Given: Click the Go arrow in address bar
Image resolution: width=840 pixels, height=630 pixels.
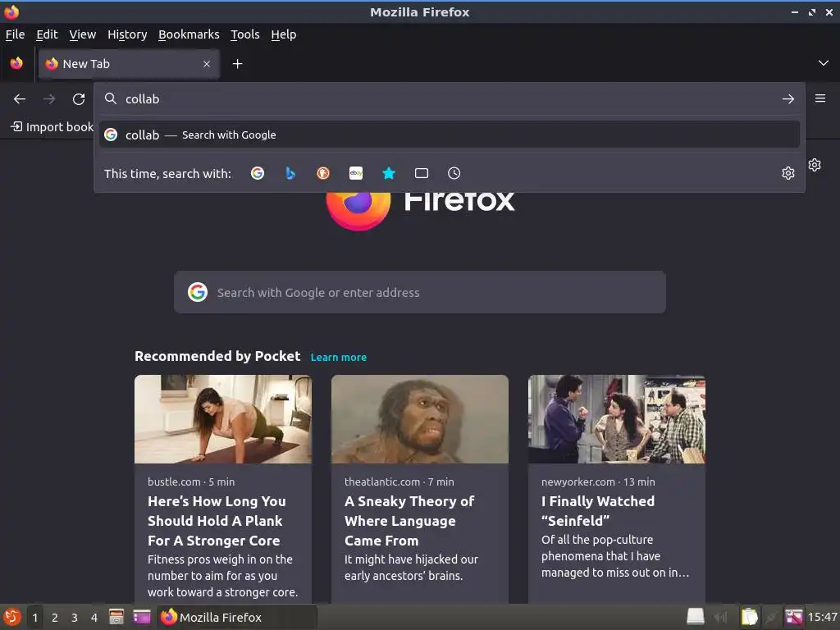Looking at the screenshot, I should point(787,99).
